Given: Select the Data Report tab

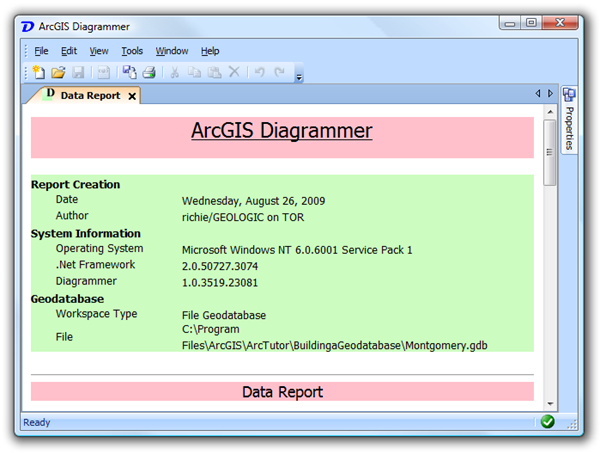Looking at the screenshot, I should [x=89, y=96].
